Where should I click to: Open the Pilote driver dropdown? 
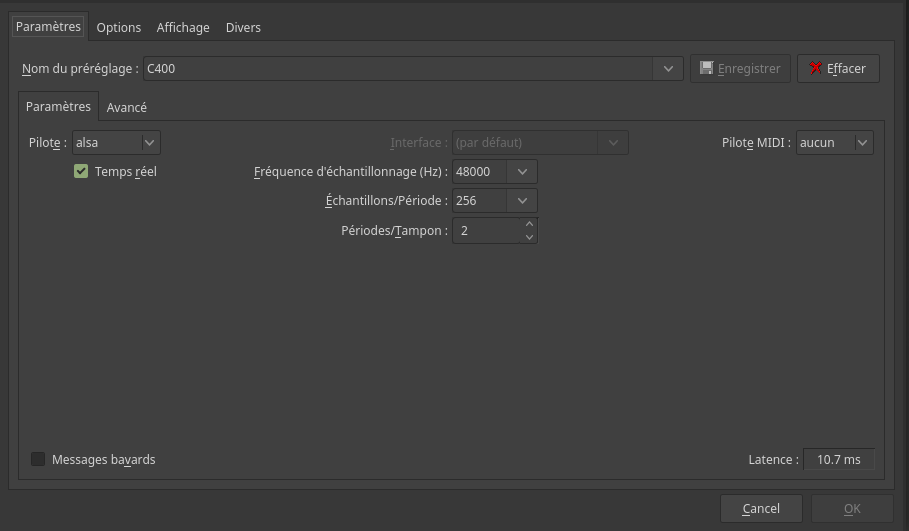(150, 143)
